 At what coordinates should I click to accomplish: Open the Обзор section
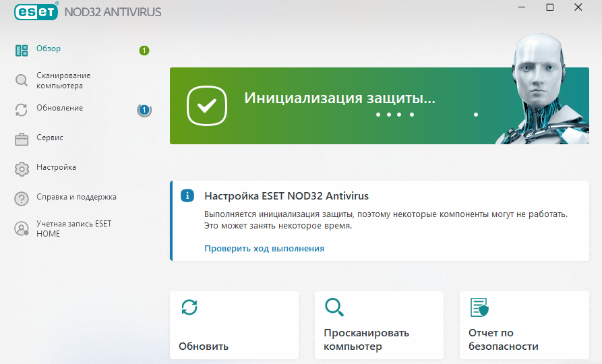pos(49,49)
